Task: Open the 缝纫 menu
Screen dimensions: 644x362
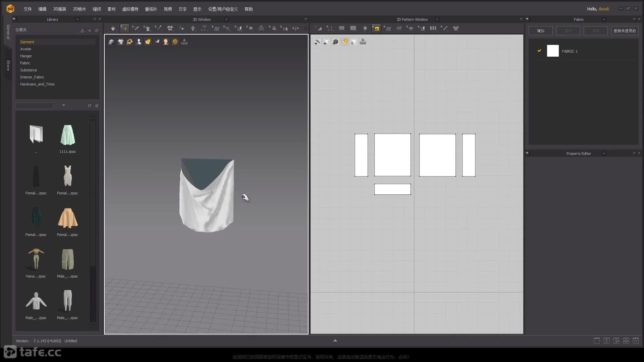Action: (x=97, y=9)
